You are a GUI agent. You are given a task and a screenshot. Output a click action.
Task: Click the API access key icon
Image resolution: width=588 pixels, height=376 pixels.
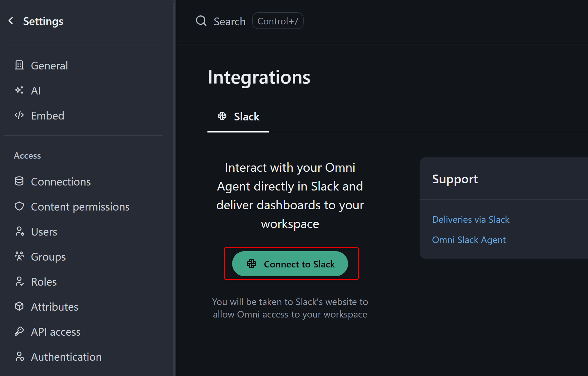(x=19, y=331)
